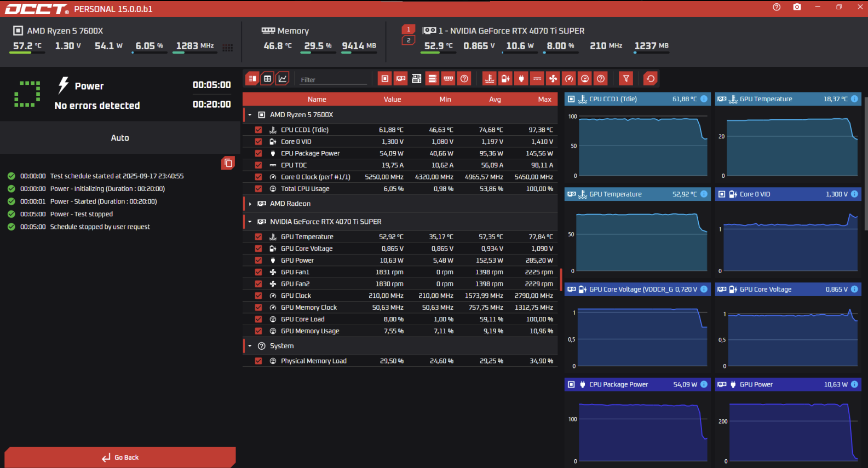Filter sensors by current type icon
This screenshot has width=868, height=468.
537,79
